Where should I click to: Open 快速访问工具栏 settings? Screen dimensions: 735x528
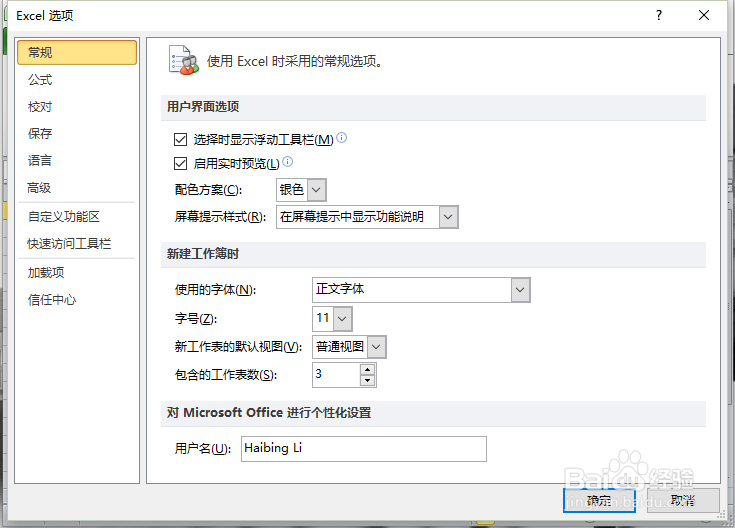pos(69,244)
